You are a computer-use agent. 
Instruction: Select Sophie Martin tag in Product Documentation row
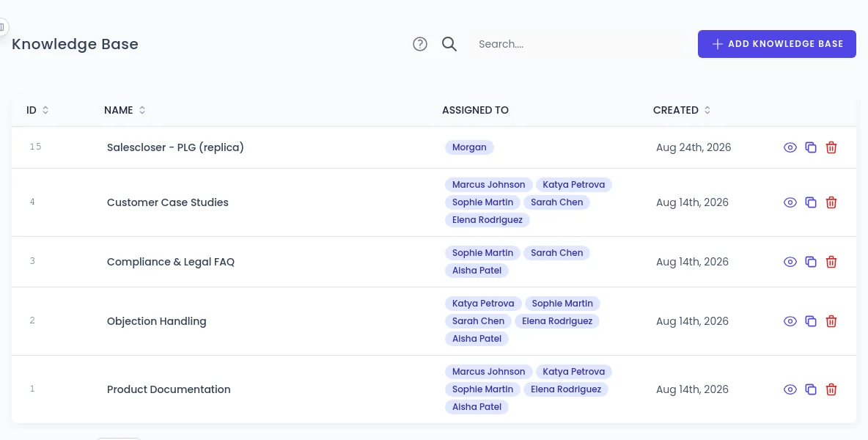point(482,389)
